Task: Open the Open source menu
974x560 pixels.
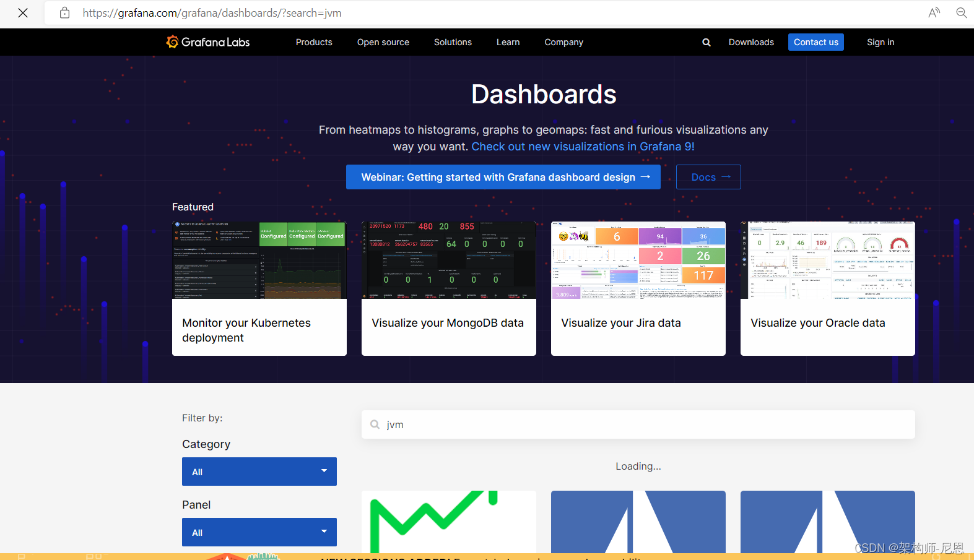Action: (383, 42)
